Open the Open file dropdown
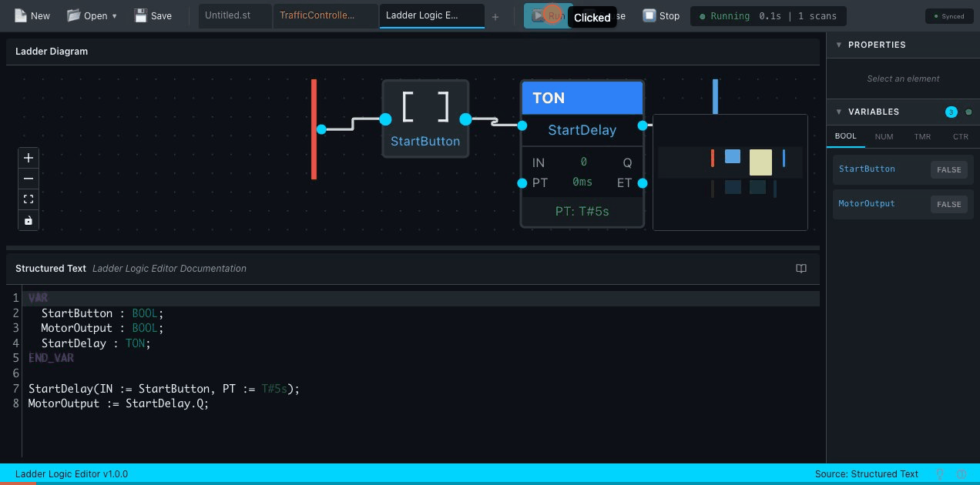 [92, 15]
